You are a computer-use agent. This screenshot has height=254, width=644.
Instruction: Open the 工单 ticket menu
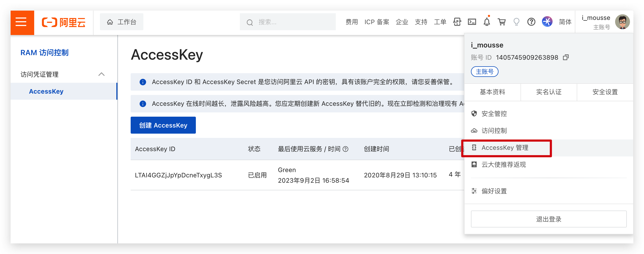coord(440,22)
